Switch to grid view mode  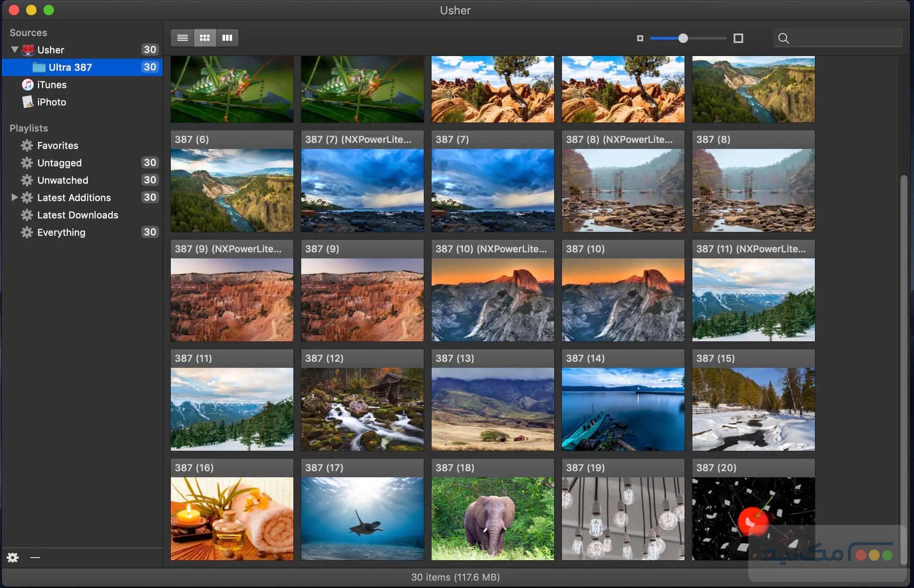[x=205, y=38]
